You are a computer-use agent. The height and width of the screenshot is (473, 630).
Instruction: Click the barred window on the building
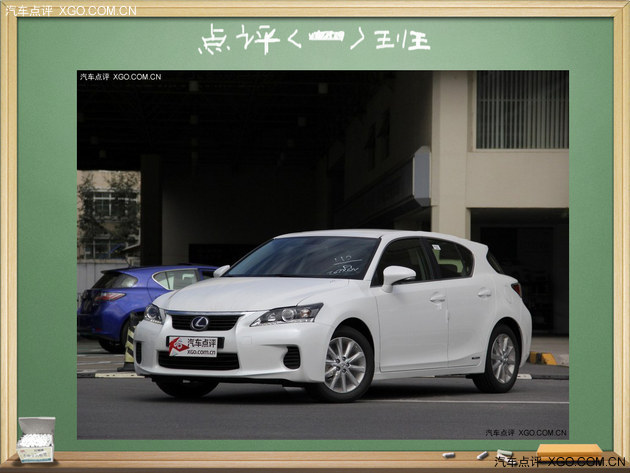(x=522, y=110)
